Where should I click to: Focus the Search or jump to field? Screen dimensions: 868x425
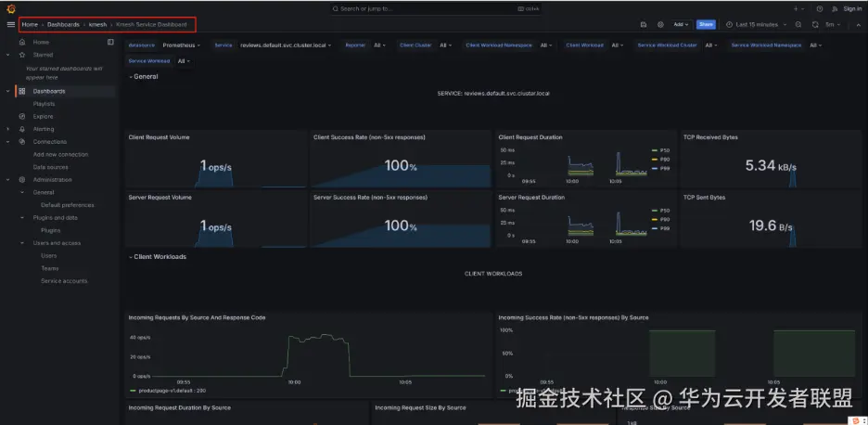pyautogui.click(x=436, y=9)
